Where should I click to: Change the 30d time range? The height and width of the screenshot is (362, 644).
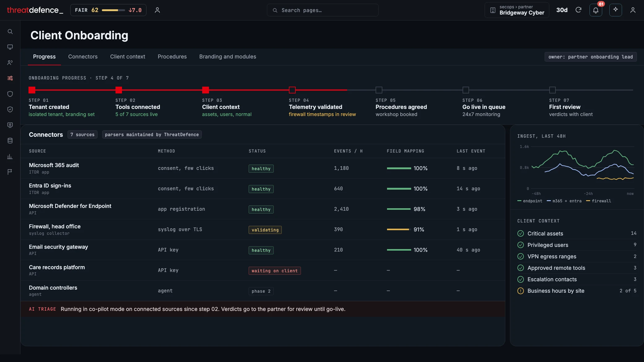click(562, 10)
